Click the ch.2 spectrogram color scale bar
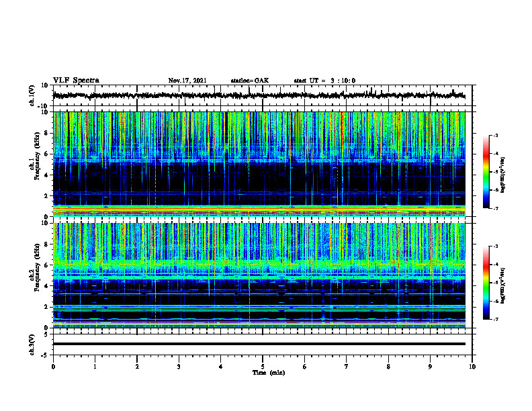 tap(486, 283)
